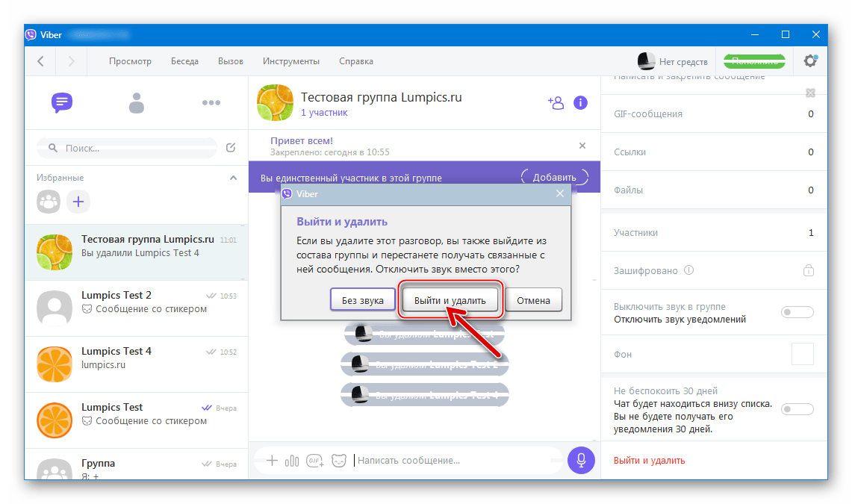Viewport: 852px width, 504px height.
Task: Go back with the left arrow
Action: click(41, 60)
